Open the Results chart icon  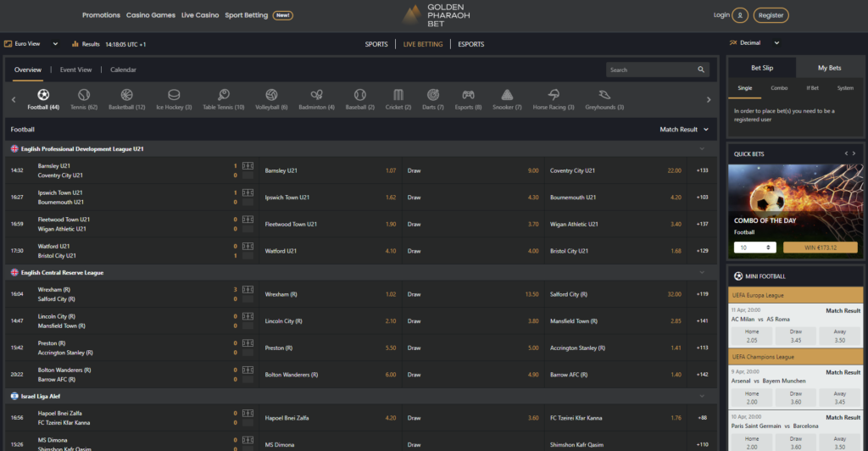[75, 44]
